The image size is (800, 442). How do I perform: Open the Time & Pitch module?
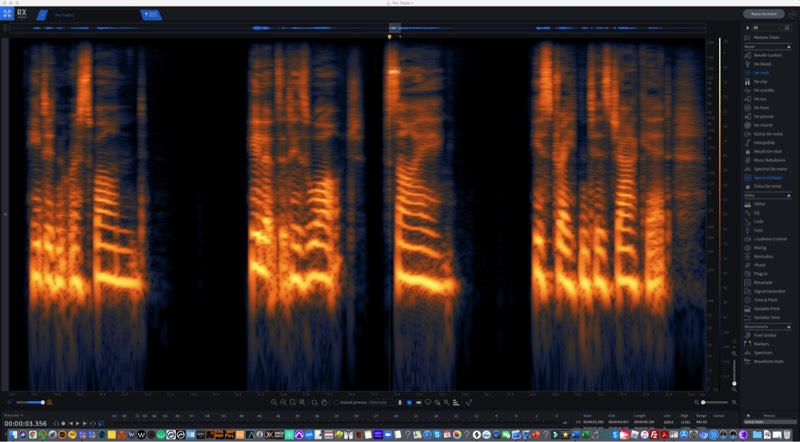click(767, 300)
